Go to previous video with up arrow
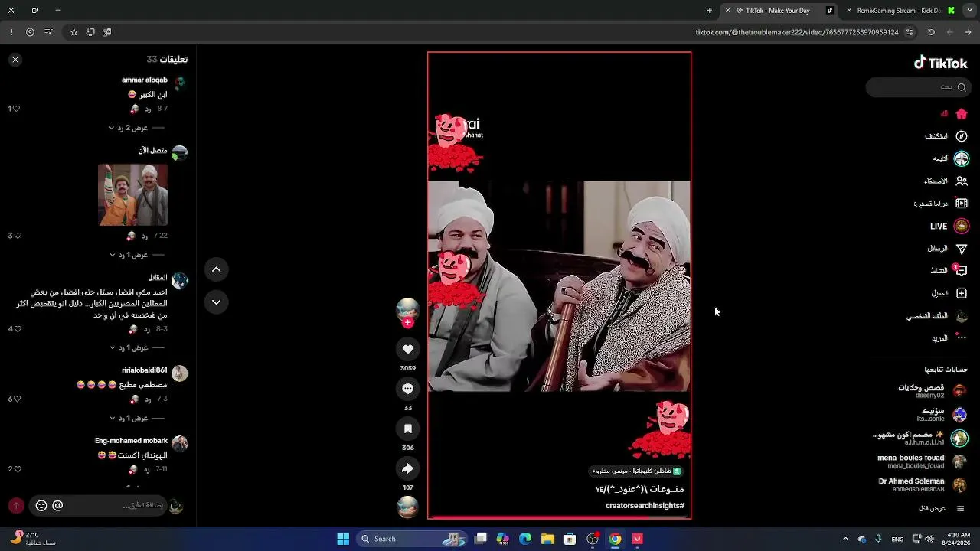Image resolution: width=980 pixels, height=551 pixels. coord(216,269)
